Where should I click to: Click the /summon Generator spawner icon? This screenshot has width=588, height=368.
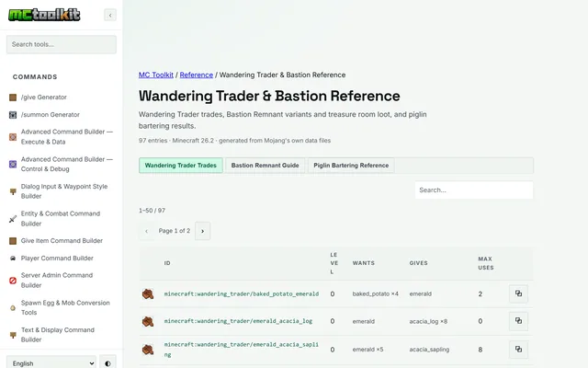(x=13, y=115)
